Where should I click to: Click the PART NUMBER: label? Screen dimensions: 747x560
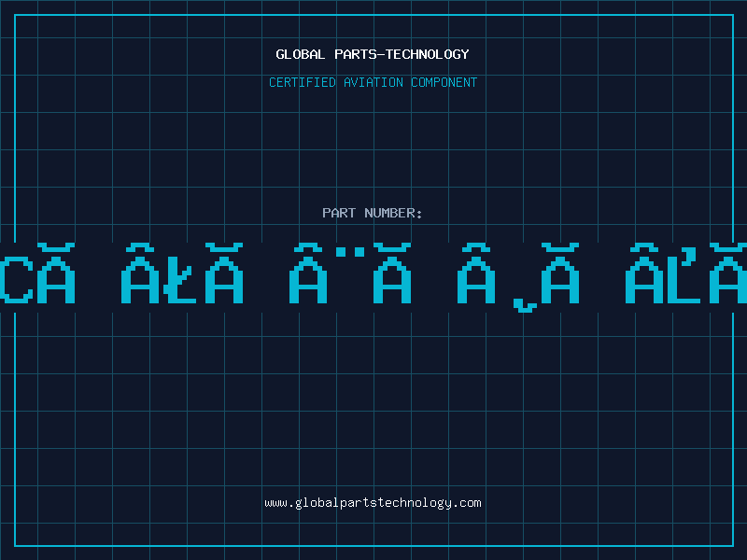tap(373, 213)
